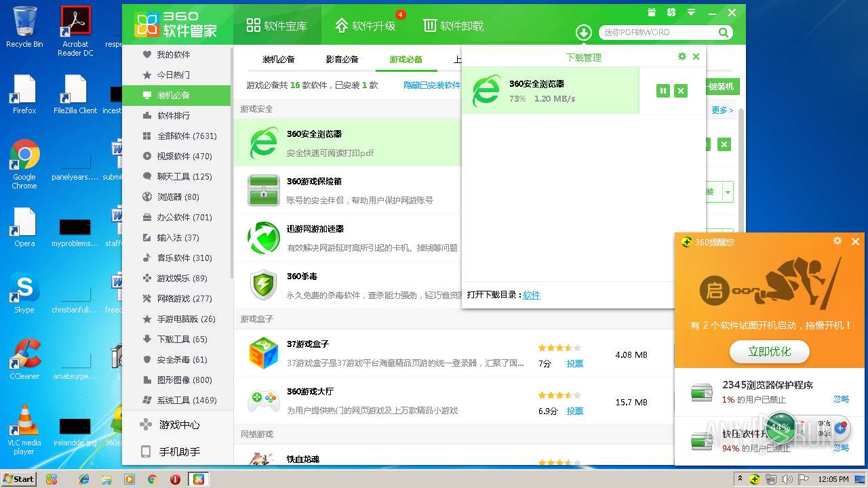Open Windows Start menu
868x488 pixels.
click(x=19, y=479)
